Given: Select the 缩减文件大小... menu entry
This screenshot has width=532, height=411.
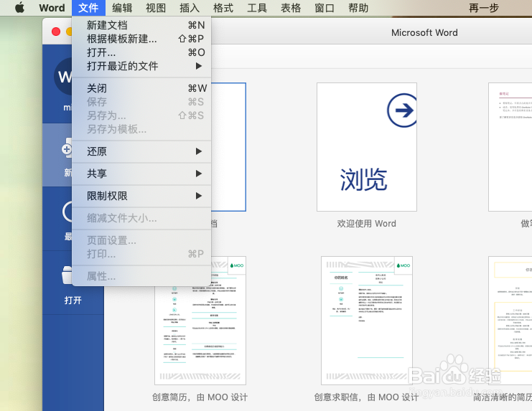Looking at the screenshot, I should coord(141,218).
